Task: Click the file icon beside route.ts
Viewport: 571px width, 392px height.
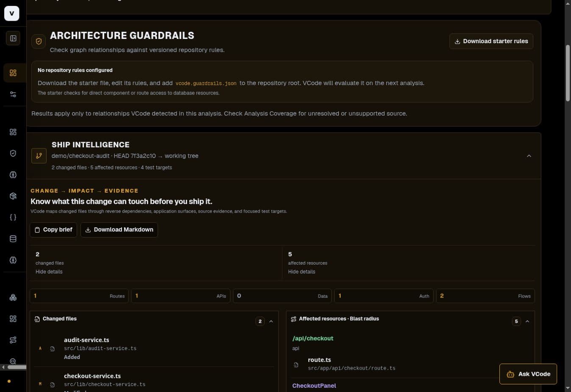Action: [x=296, y=364]
